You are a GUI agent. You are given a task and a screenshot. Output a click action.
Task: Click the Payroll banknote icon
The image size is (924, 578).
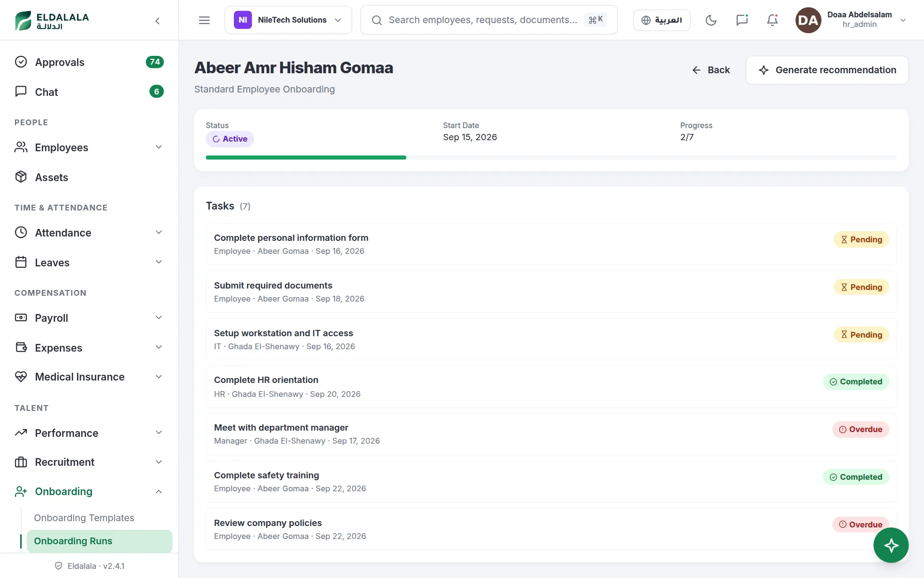pyautogui.click(x=21, y=317)
